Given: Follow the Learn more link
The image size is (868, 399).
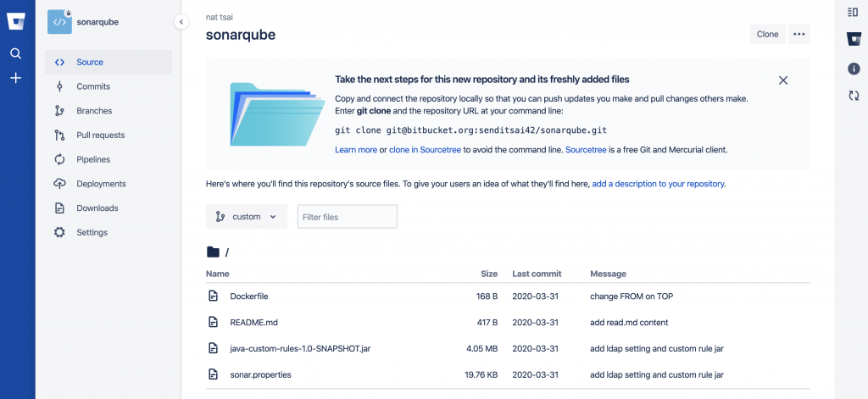Looking at the screenshot, I should tap(355, 150).
